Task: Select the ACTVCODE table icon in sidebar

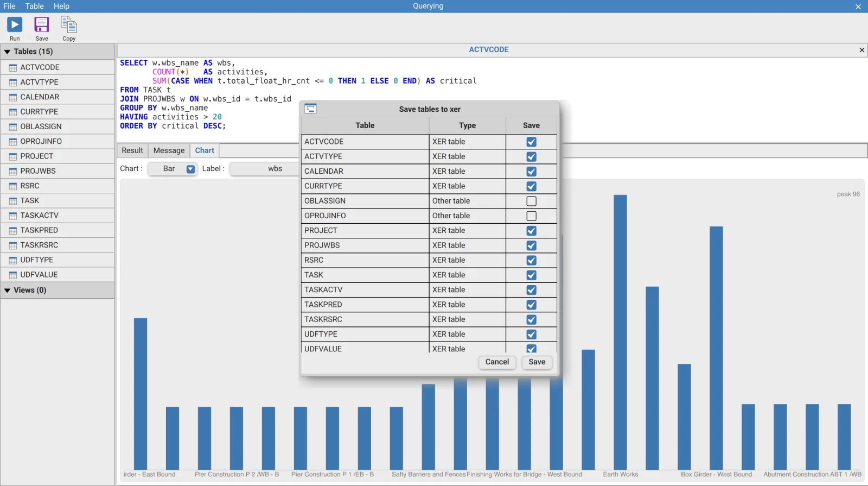Action: (13, 68)
